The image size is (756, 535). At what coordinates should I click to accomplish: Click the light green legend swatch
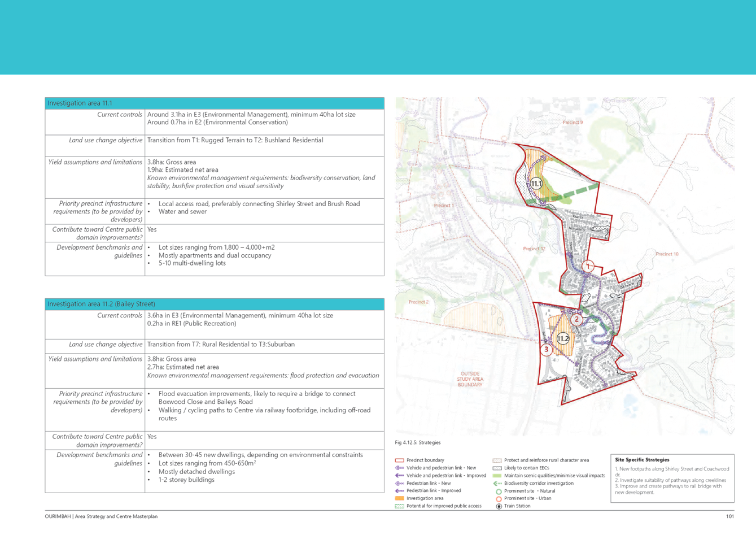point(497,476)
